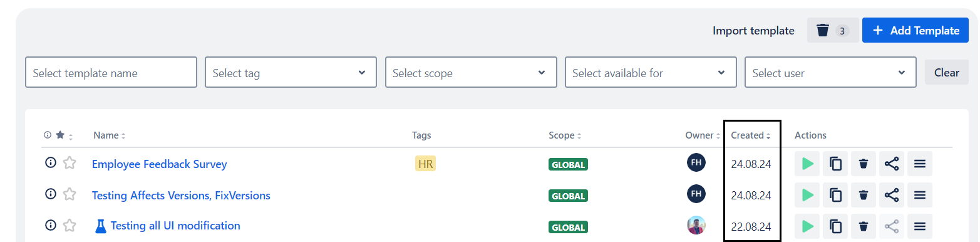
Task: Mark Testing Affects Versions as favorite
Action: click(70, 194)
